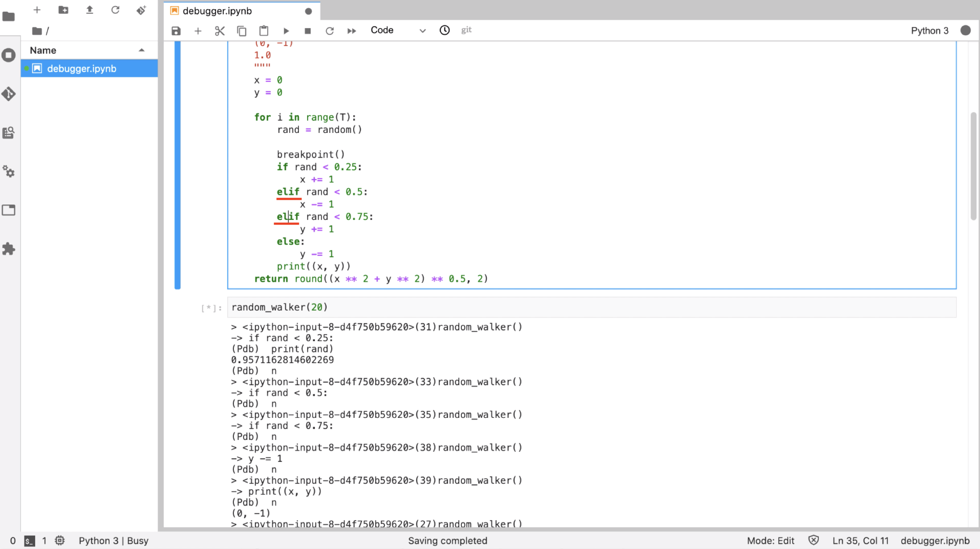The width and height of the screenshot is (980, 549).
Task: Open the cell type Code dropdown
Action: tap(397, 30)
